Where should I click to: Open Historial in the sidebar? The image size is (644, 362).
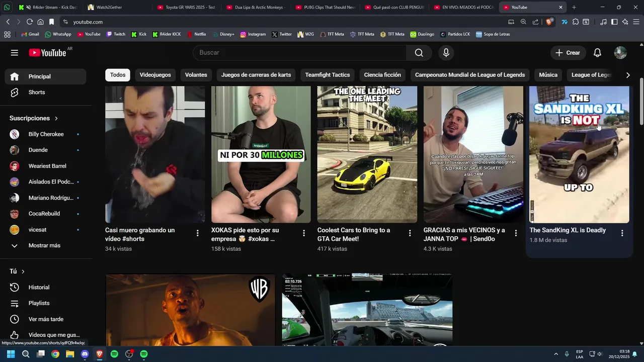tap(45, 287)
